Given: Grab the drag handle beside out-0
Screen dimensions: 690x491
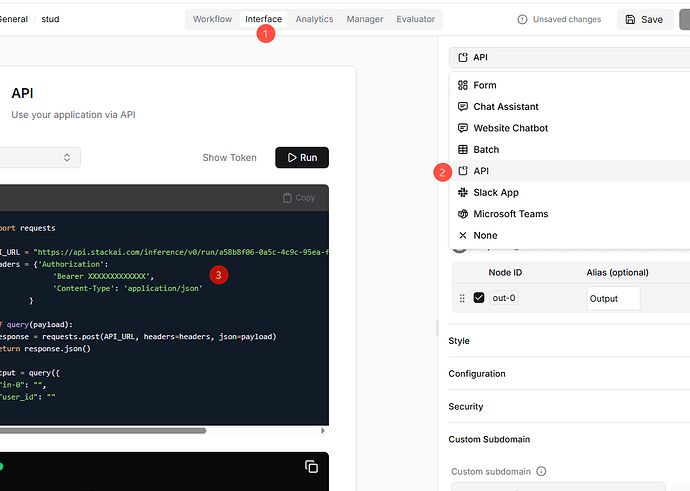Looking at the screenshot, I should tap(462, 298).
